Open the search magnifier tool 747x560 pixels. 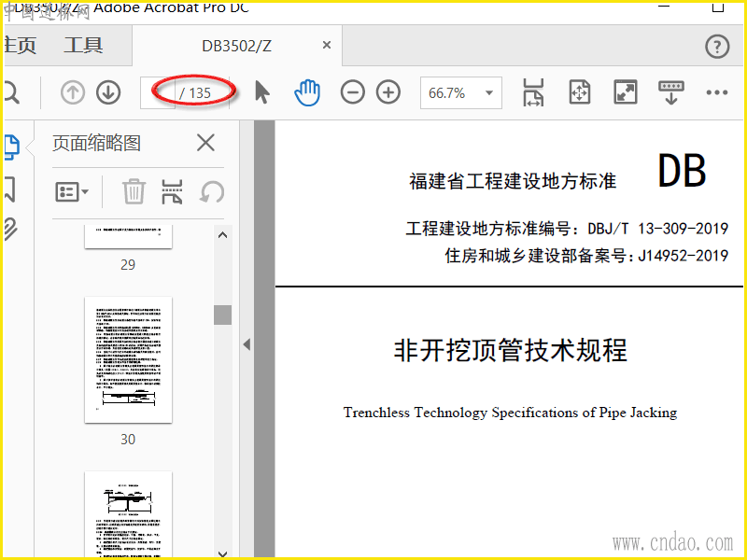coord(11,92)
